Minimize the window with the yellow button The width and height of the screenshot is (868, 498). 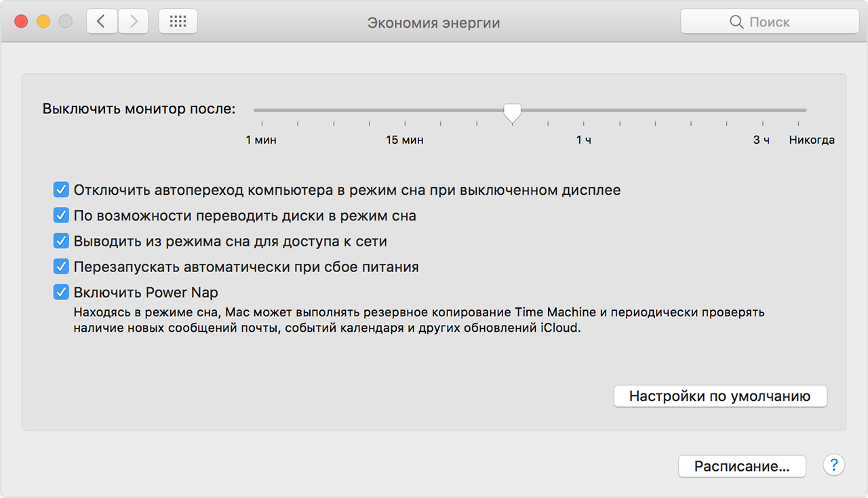pyautogui.click(x=43, y=22)
